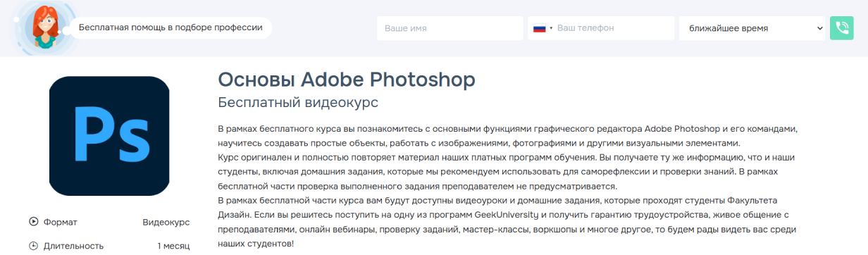Click the "Видеокурс" format value
The width and height of the screenshot is (868, 255).
click(x=166, y=222)
